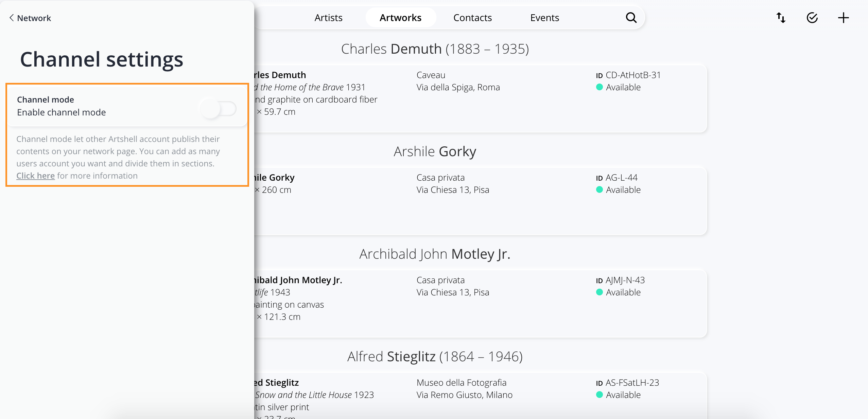This screenshot has height=419, width=868.
Task: Click the search magnifier icon
Action: point(631,18)
